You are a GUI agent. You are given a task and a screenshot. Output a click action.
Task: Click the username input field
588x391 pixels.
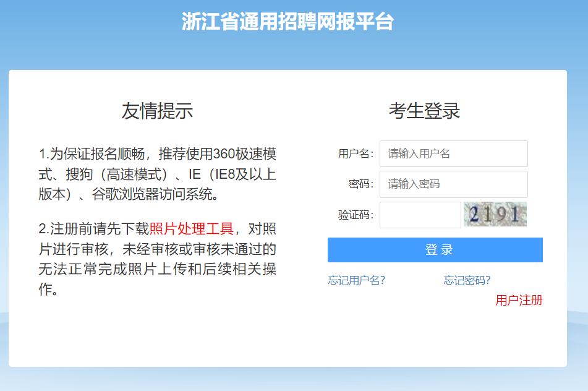pyautogui.click(x=453, y=154)
